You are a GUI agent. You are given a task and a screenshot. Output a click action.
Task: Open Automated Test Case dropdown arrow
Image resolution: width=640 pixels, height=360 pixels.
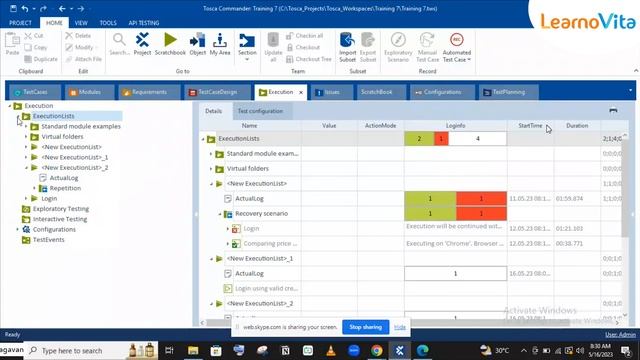click(x=469, y=60)
